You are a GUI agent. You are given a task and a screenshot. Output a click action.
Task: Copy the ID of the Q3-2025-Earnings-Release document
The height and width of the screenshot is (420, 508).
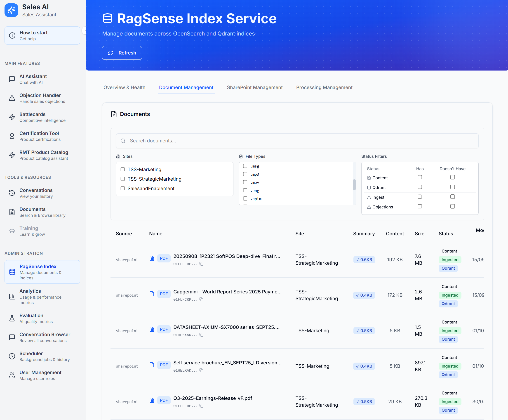(x=201, y=406)
